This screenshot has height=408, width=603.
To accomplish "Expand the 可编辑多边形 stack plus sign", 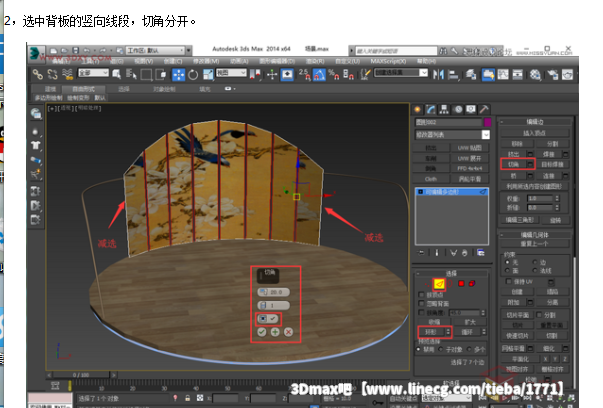I will click(x=420, y=192).
